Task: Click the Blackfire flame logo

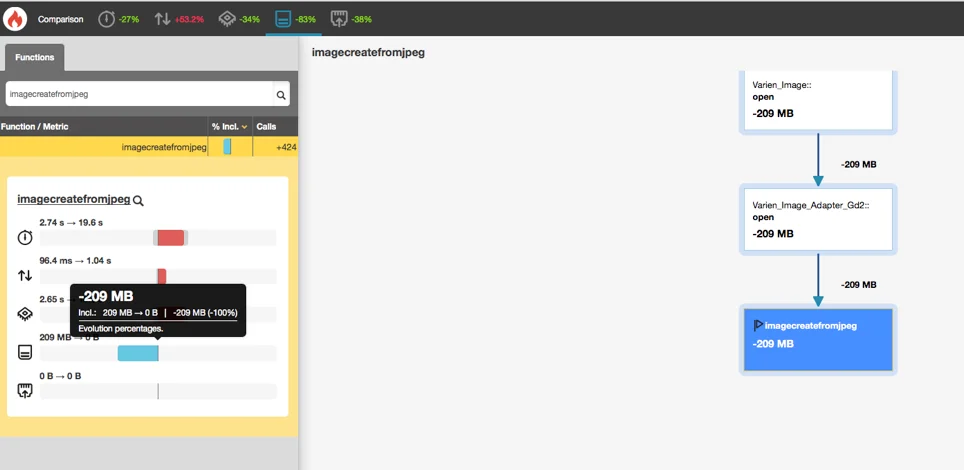Action: coord(14,19)
